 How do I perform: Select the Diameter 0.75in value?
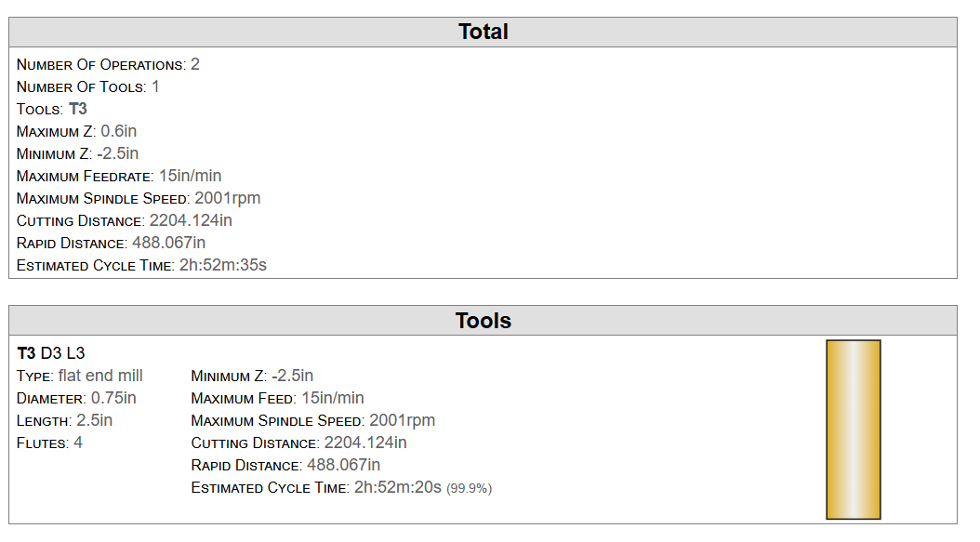click(113, 398)
